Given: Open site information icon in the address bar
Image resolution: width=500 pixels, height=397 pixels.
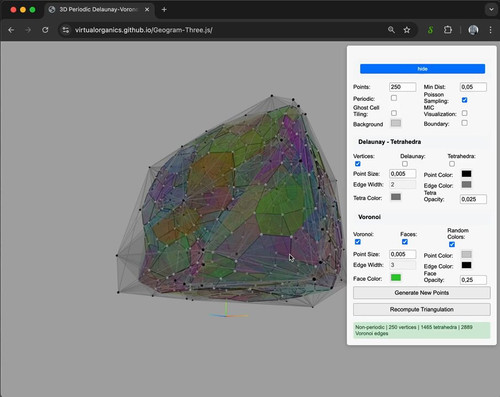Looking at the screenshot, I should (66, 30).
